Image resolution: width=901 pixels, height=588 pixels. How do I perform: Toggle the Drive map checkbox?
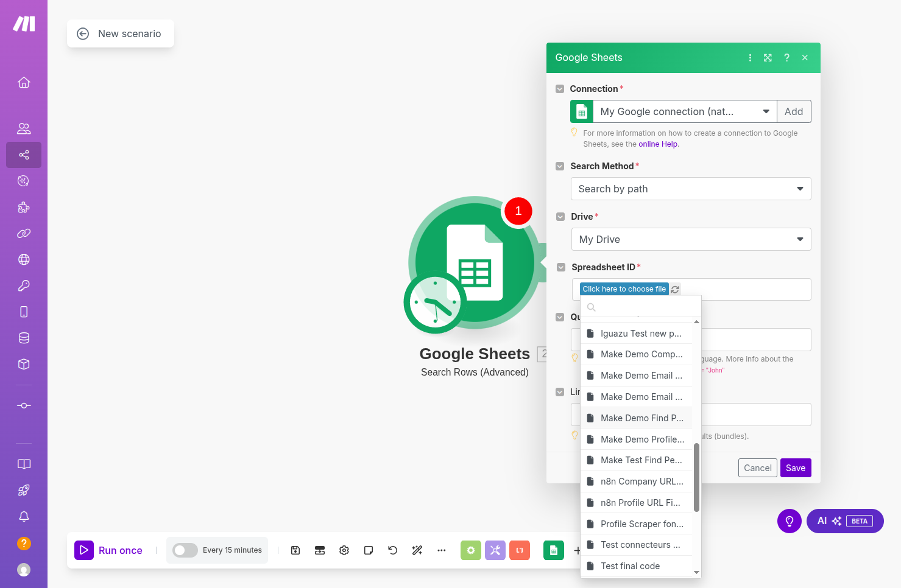pyautogui.click(x=560, y=217)
